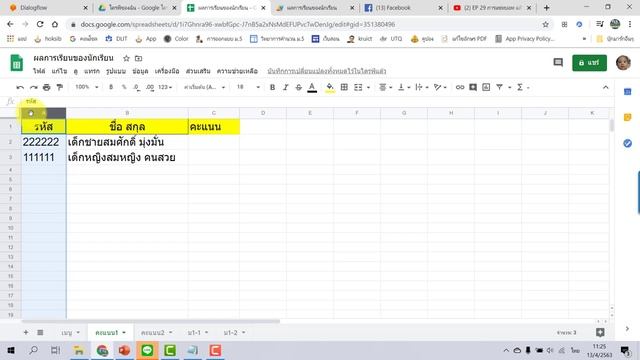This screenshot has height=360, width=640.
Task: Open the ส่วนเสริม (Add-ons) menu
Action: click(x=198, y=71)
